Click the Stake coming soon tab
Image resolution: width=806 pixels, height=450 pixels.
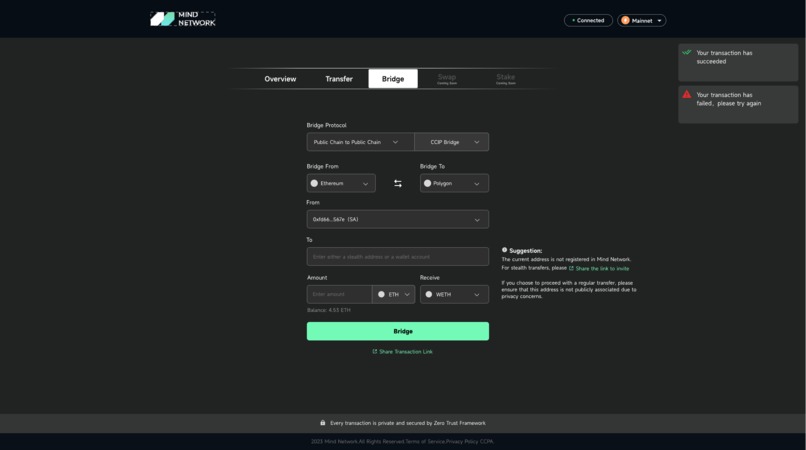click(x=506, y=79)
